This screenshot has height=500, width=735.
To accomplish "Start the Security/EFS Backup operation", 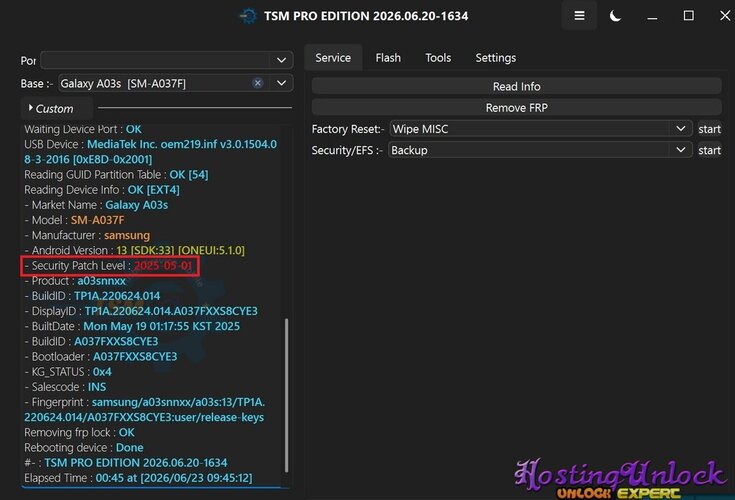I will (x=709, y=150).
